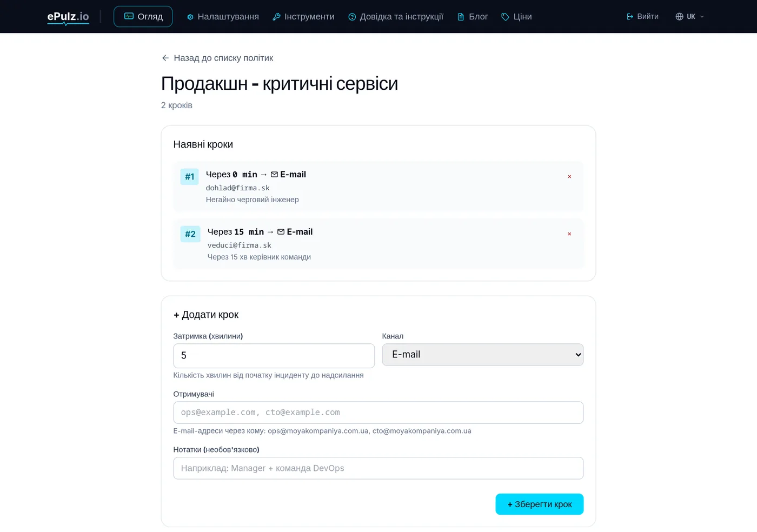Go to Огляд tab

pos(143,16)
